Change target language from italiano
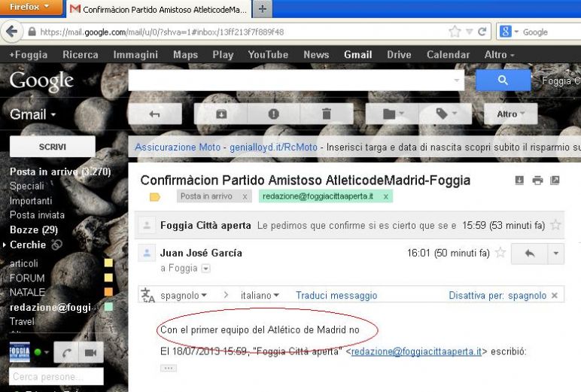581x392 pixels. click(260, 295)
